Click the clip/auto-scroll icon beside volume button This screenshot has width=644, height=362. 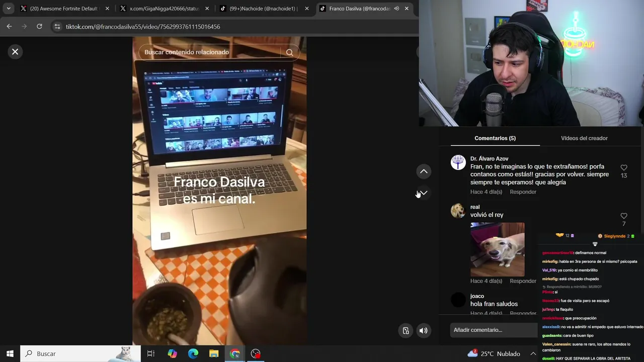pyautogui.click(x=406, y=330)
